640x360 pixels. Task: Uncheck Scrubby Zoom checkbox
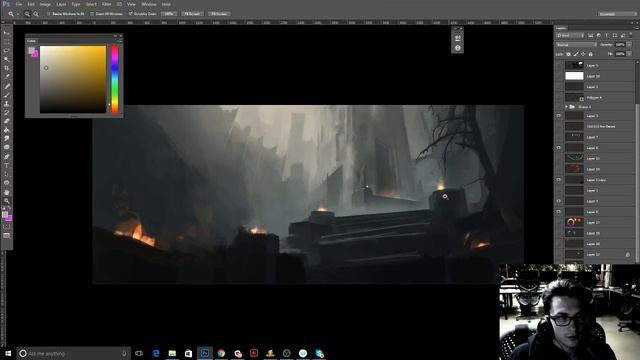click(131, 14)
